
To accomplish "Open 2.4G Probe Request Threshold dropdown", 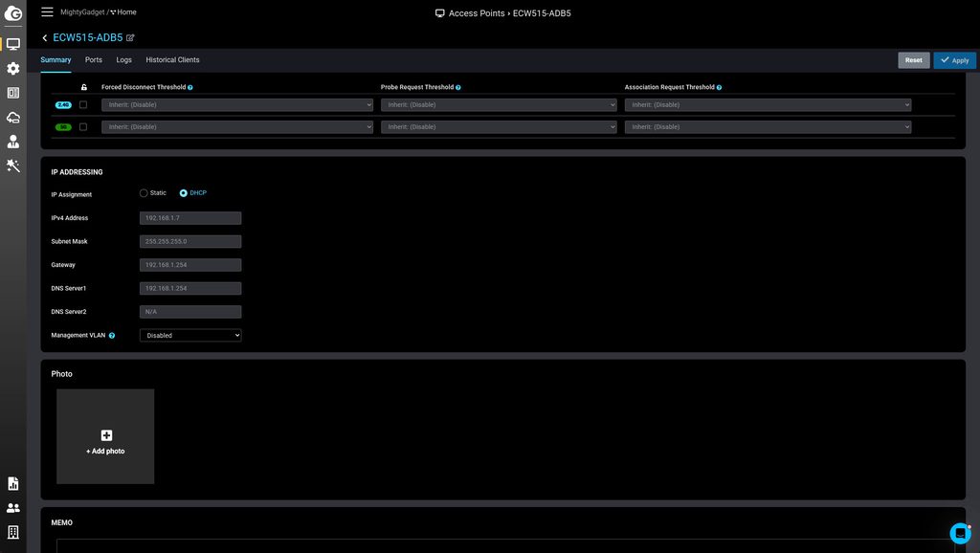I will click(499, 105).
